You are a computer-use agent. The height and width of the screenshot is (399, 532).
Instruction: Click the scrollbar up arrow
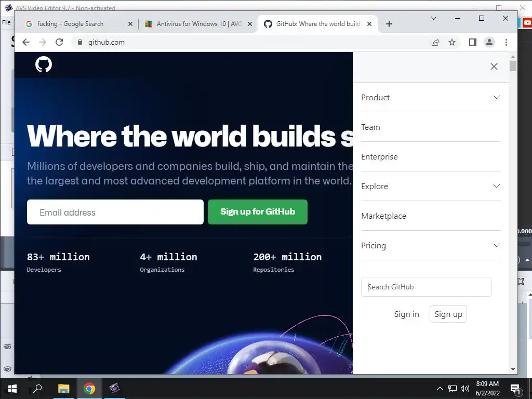513,57
